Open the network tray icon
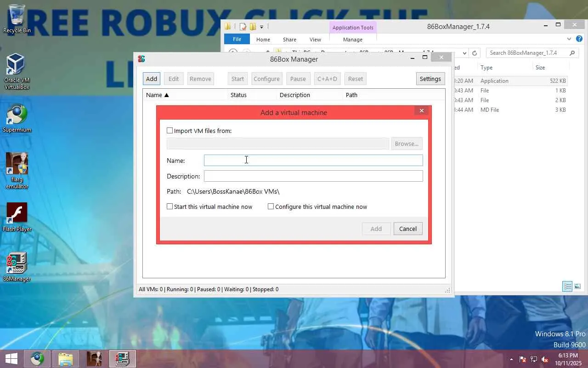588x368 pixels. coord(534,359)
